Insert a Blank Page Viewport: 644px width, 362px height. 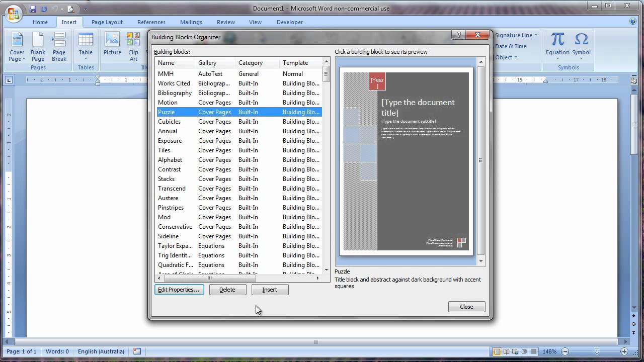[x=38, y=47]
